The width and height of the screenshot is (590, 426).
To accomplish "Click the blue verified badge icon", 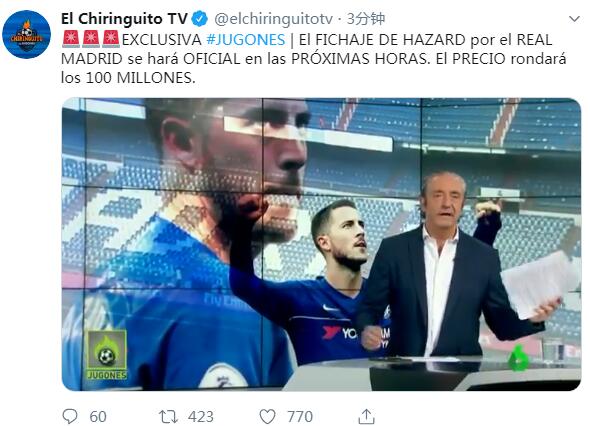I will click(x=199, y=19).
